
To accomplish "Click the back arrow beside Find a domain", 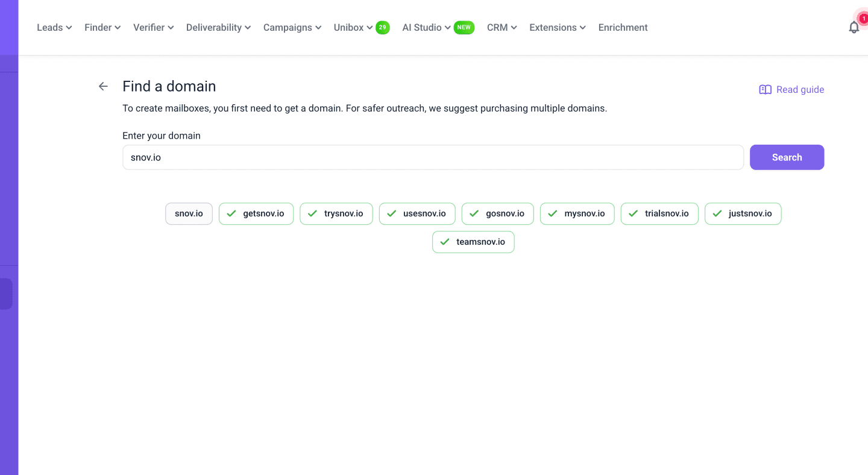I will (x=103, y=86).
